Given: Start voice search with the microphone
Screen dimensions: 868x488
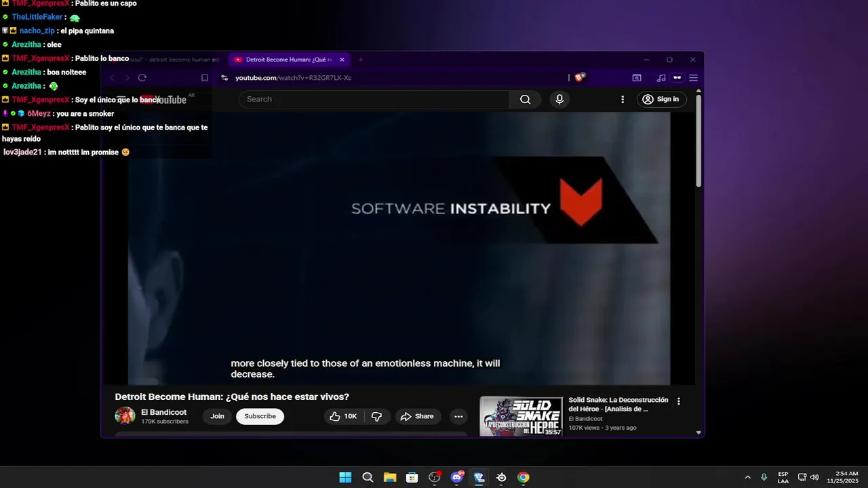Looking at the screenshot, I should pos(559,100).
